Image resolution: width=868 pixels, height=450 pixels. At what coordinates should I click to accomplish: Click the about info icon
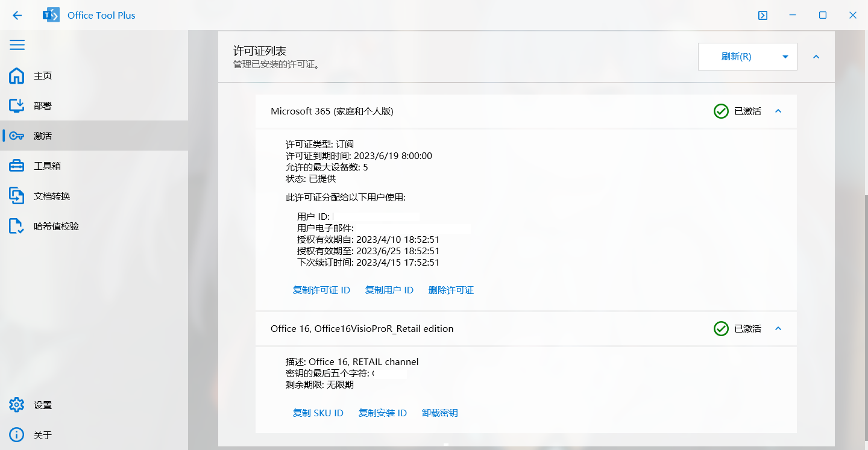tap(17, 435)
